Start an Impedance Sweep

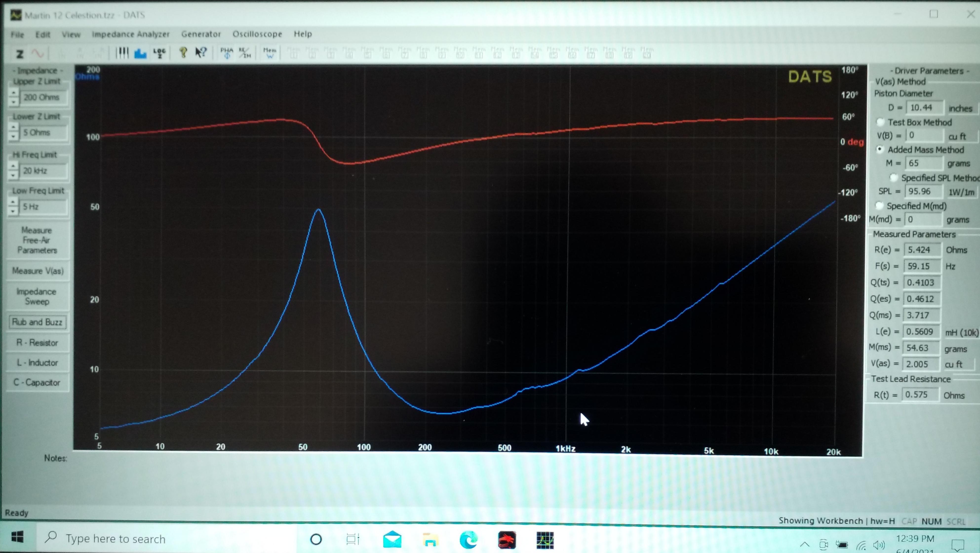37,296
